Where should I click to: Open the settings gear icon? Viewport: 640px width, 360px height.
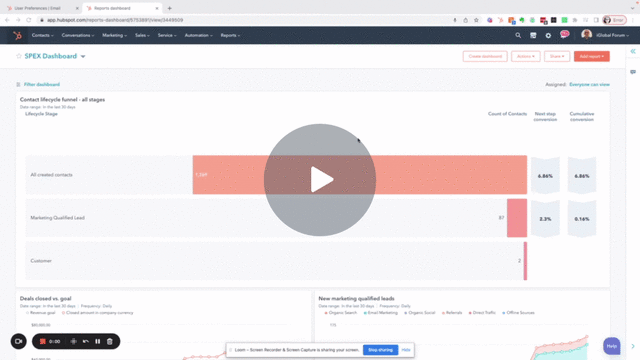point(548,36)
